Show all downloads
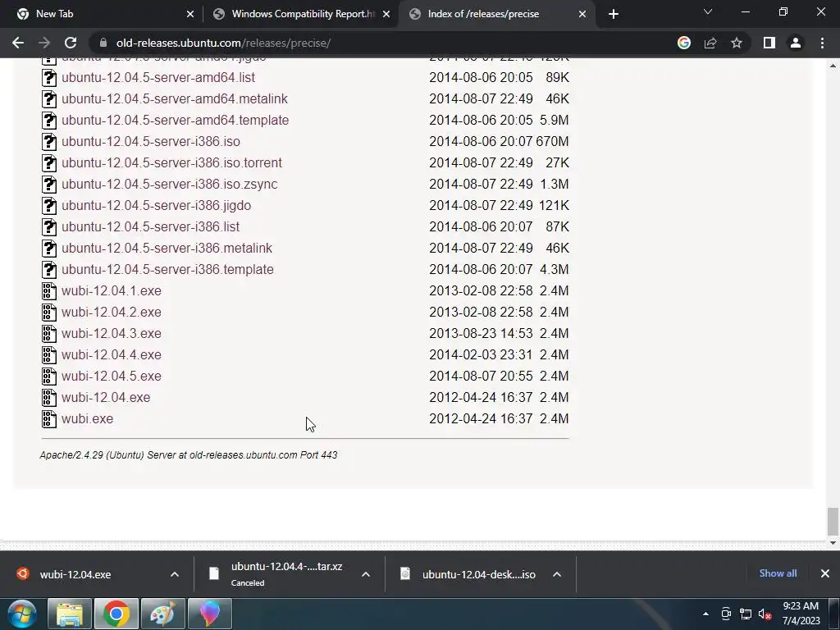This screenshot has width=840, height=630. click(778, 573)
